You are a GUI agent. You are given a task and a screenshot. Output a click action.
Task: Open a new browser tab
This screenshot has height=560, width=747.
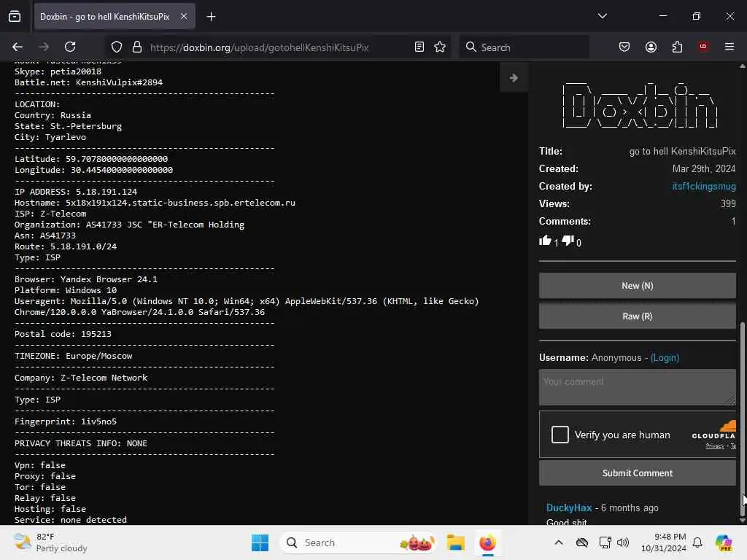(211, 17)
